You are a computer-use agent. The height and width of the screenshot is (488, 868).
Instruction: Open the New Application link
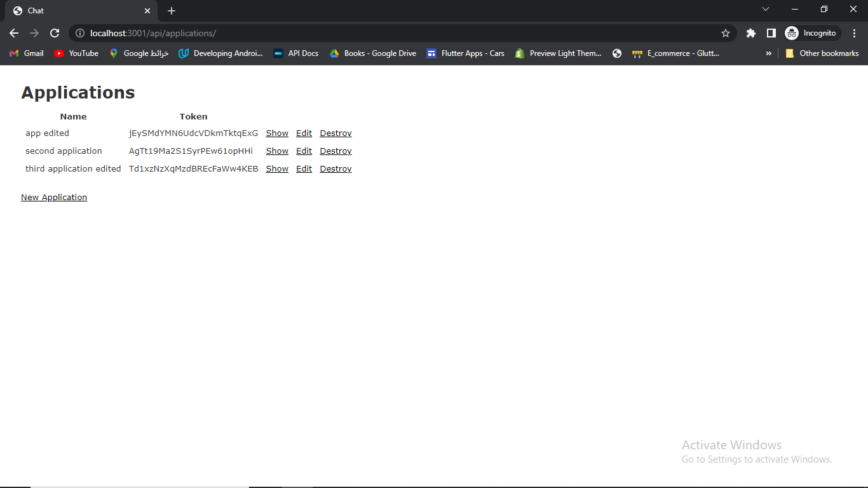[53, 197]
